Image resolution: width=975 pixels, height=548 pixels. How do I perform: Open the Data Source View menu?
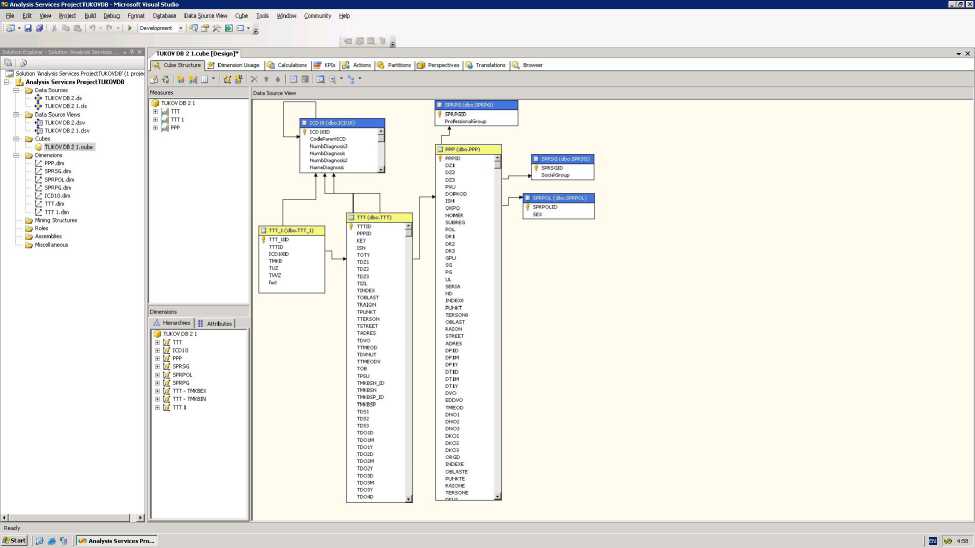205,16
